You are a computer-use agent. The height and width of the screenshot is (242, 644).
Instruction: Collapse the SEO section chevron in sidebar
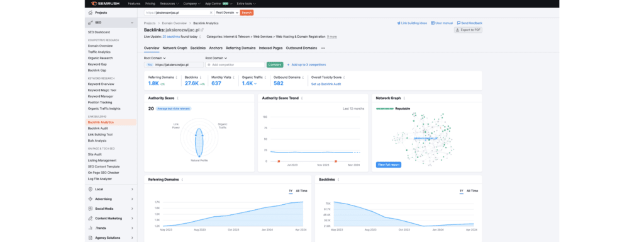(x=132, y=23)
